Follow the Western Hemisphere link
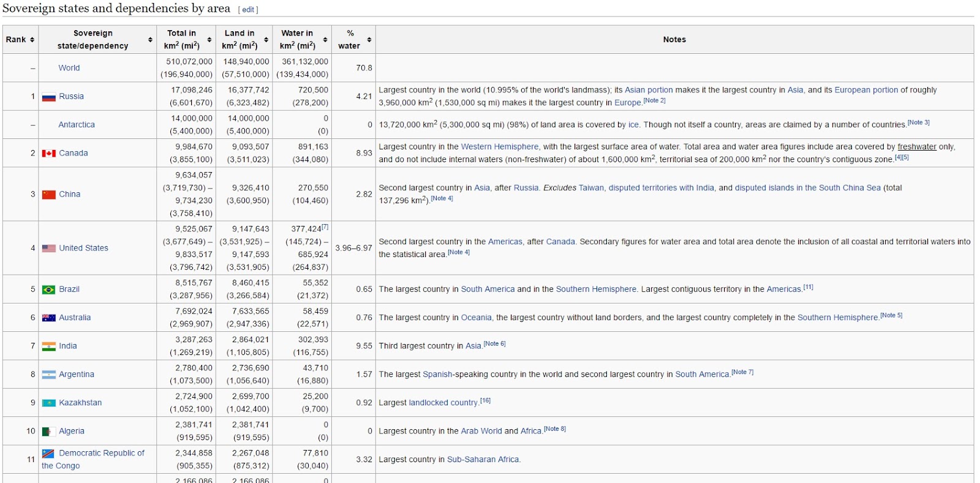Image resolution: width=980 pixels, height=483 pixels. [500, 147]
